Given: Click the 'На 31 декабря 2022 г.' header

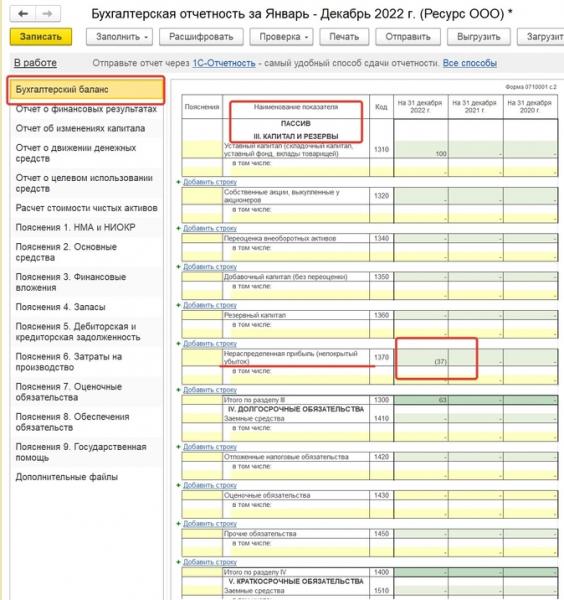Looking at the screenshot, I should point(420,107).
